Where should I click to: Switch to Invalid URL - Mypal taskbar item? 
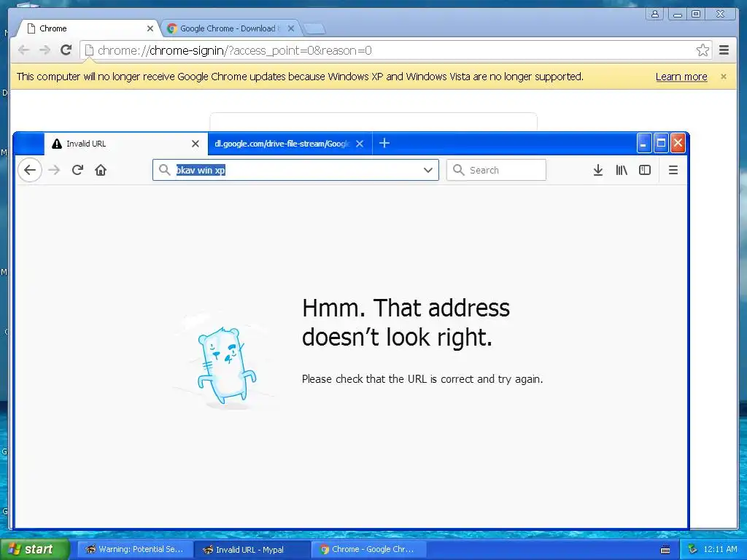[x=252, y=549]
